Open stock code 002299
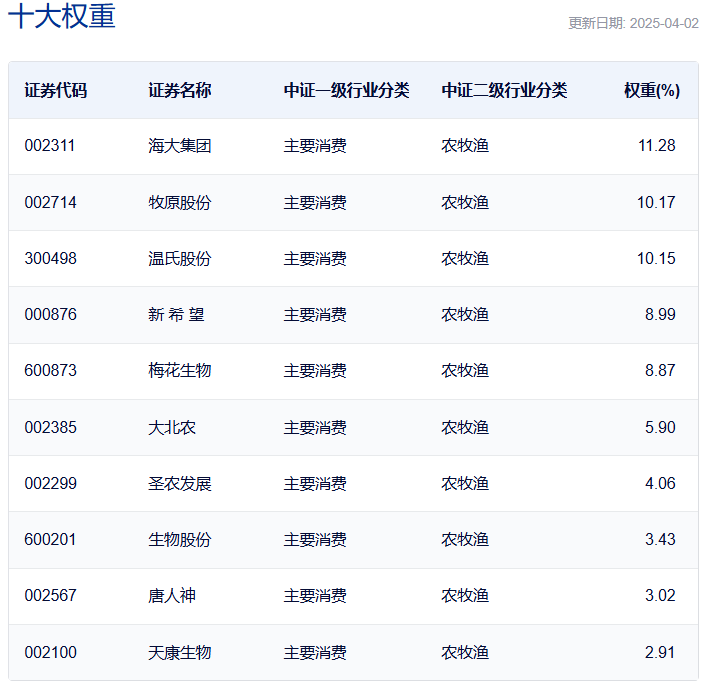The width and height of the screenshot is (712, 687). (50, 484)
